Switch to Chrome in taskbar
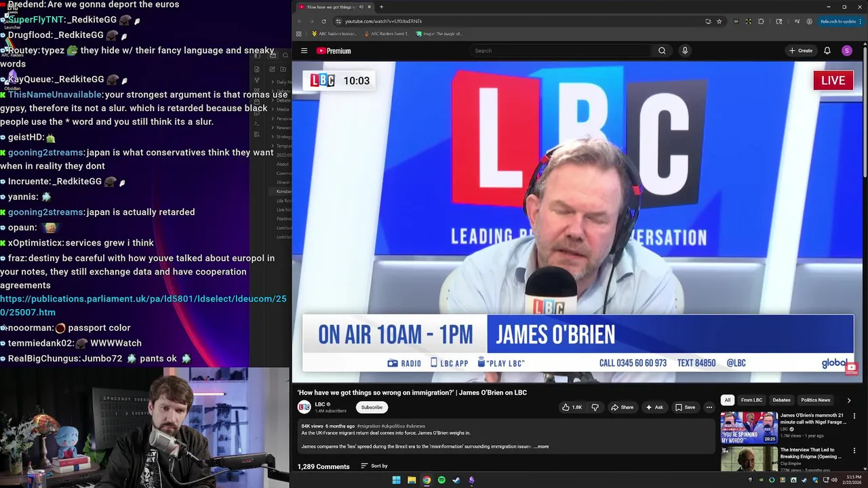868x488 pixels. (427, 481)
